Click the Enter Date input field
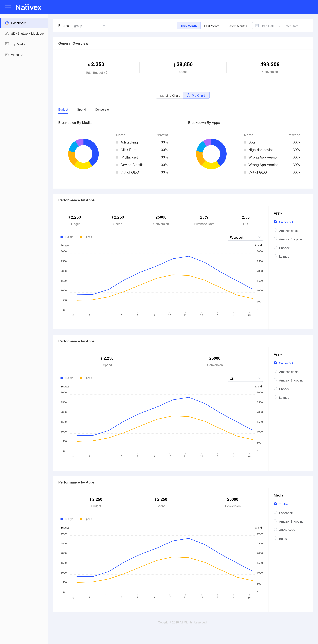Screen dimensions: 318x644 [291, 26]
